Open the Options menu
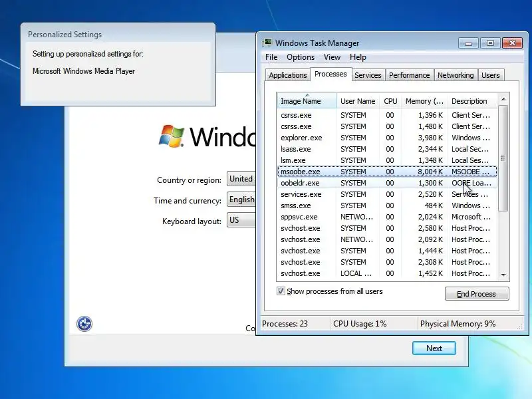532x399 pixels. (x=301, y=57)
